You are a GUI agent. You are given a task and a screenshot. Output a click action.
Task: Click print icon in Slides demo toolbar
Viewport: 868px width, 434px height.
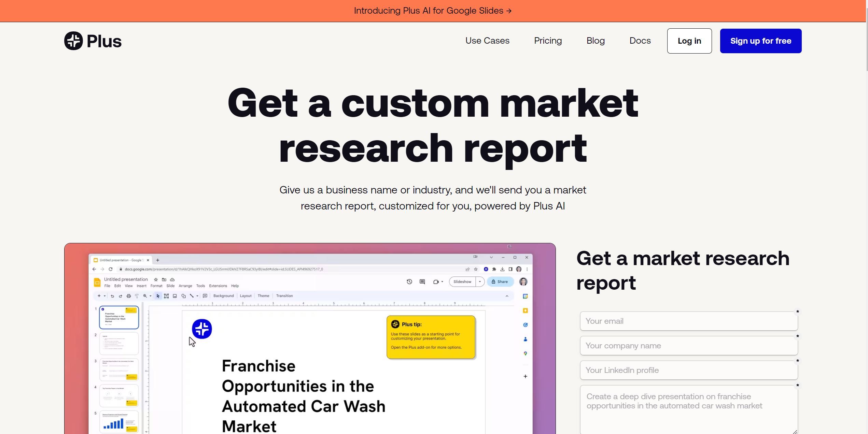click(x=128, y=296)
